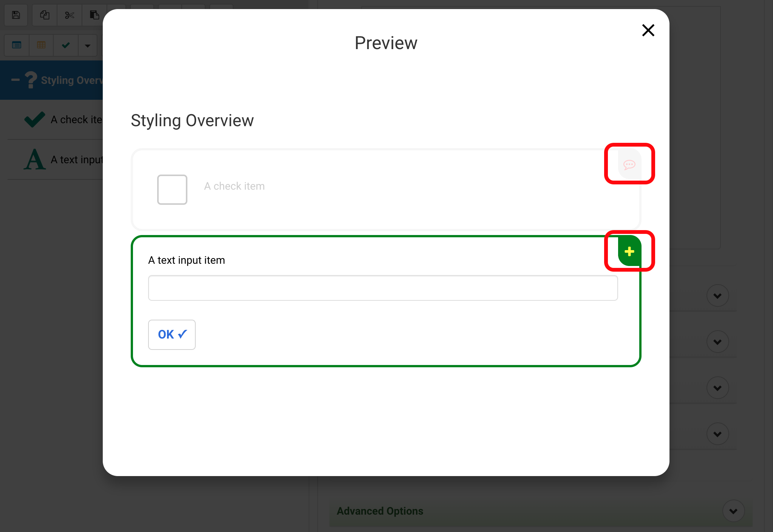Click the blue group/list item icon

click(17, 45)
